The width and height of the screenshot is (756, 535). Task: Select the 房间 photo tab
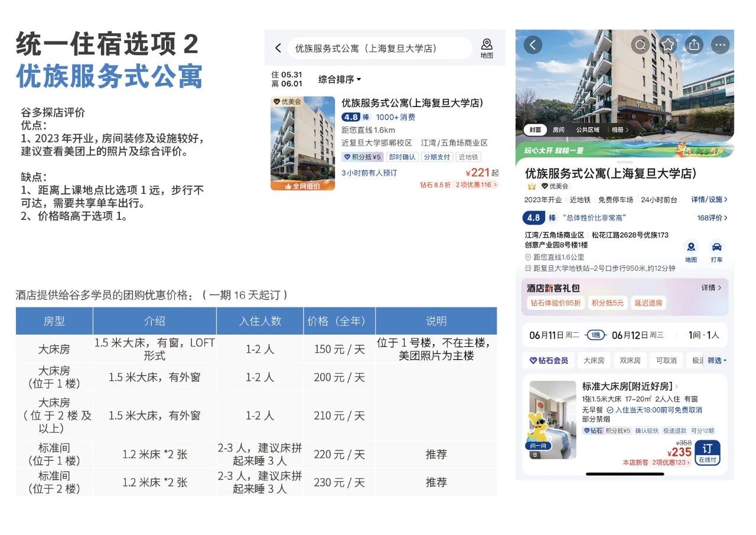(558, 130)
